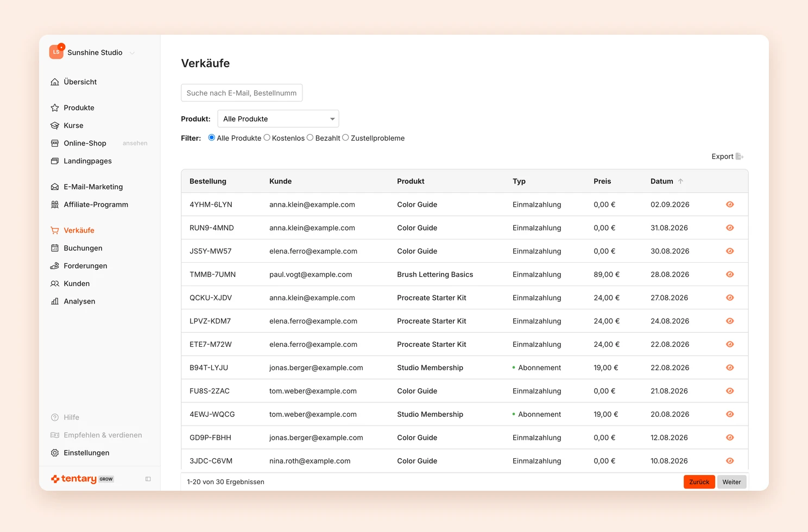This screenshot has width=808, height=532.
Task: Select the Zustellprobleme filter radio
Action: click(345, 138)
